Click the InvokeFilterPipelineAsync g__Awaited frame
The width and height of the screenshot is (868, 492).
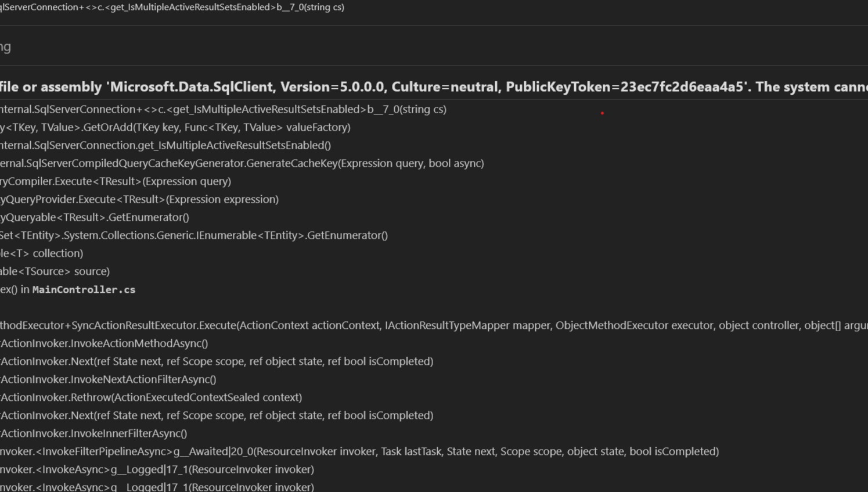click(359, 451)
